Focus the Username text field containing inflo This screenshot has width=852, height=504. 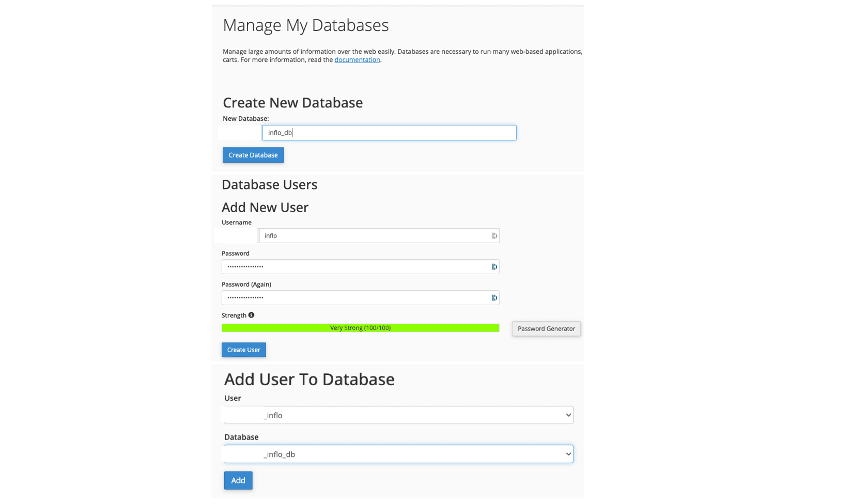tap(374, 236)
